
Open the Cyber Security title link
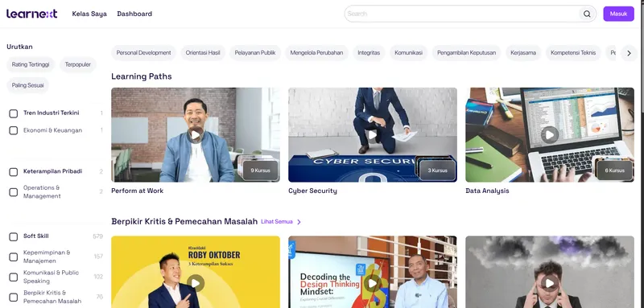(312, 191)
